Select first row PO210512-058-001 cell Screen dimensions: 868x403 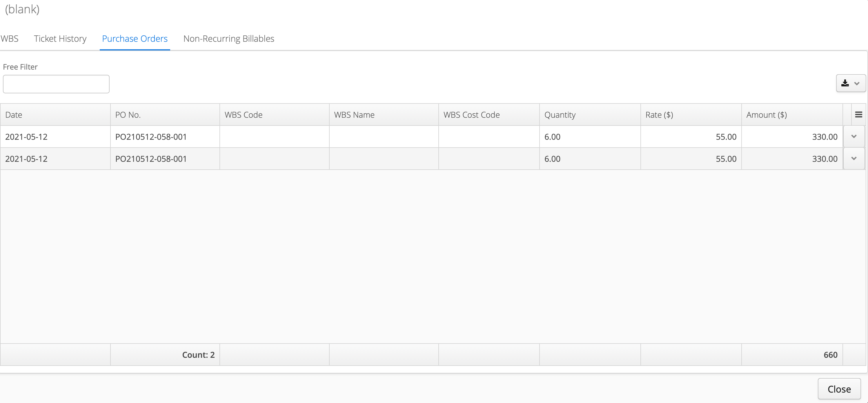[165, 137]
